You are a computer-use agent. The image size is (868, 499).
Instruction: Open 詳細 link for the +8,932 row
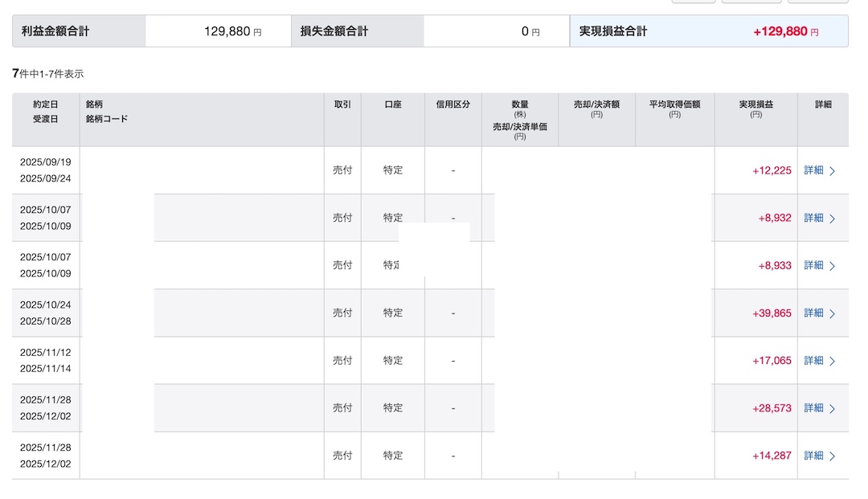(814, 218)
